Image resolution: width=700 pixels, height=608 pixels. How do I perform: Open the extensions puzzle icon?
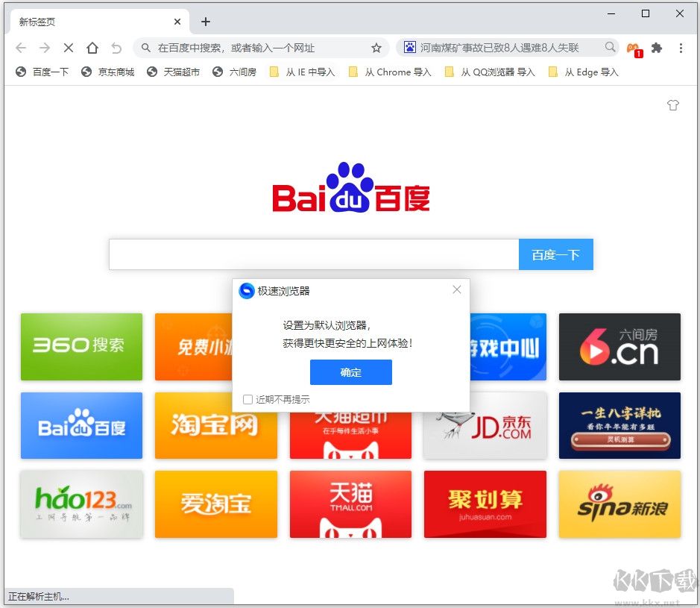tap(657, 47)
